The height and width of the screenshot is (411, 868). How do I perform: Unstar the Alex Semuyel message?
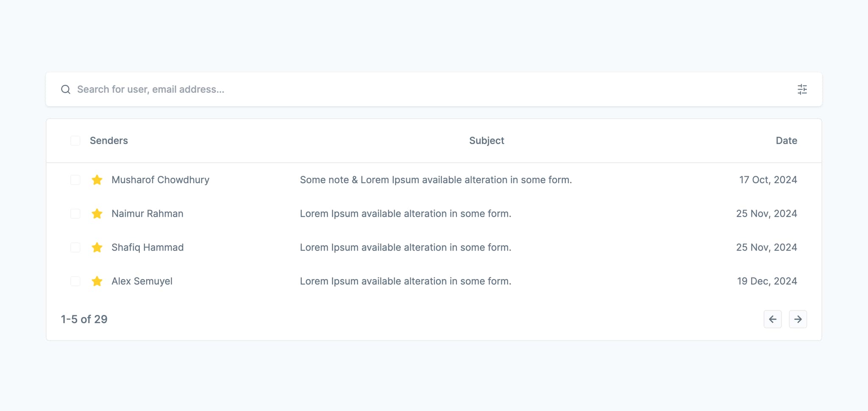(x=97, y=281)
